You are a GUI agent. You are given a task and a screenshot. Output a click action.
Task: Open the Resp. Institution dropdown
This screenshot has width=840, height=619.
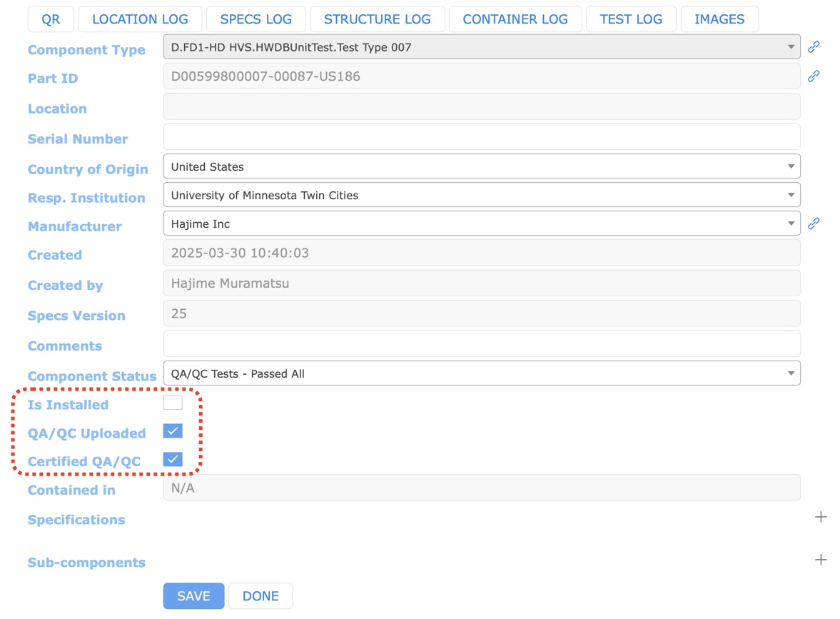point(481,195)
